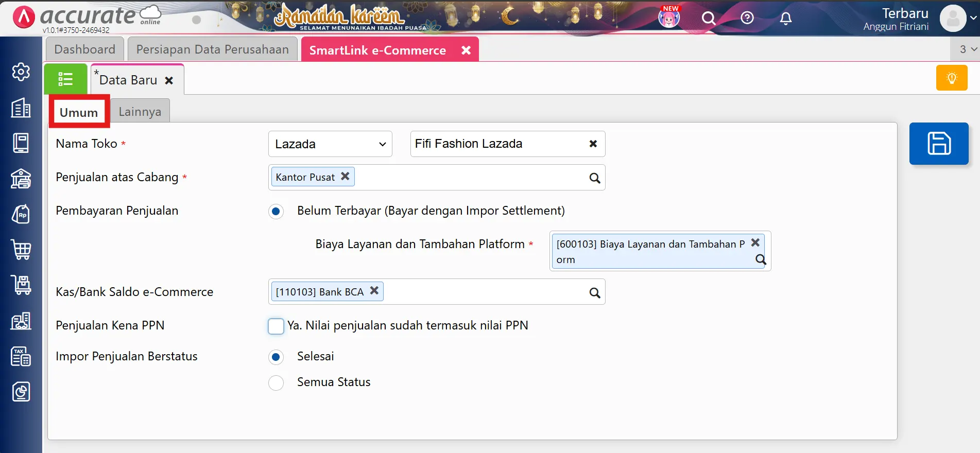Click the Accurate Online logo
This screenshot has width=980, height=453.
[87, 16]
